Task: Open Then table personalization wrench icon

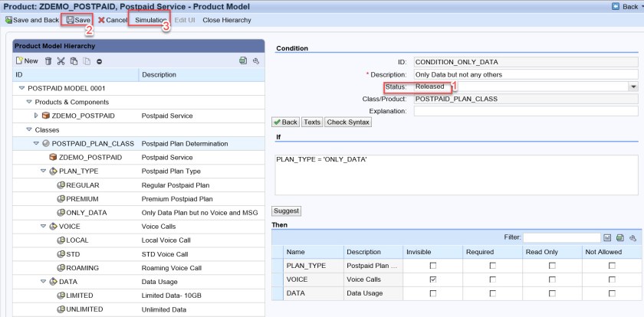Action: (x=632, y=238)
